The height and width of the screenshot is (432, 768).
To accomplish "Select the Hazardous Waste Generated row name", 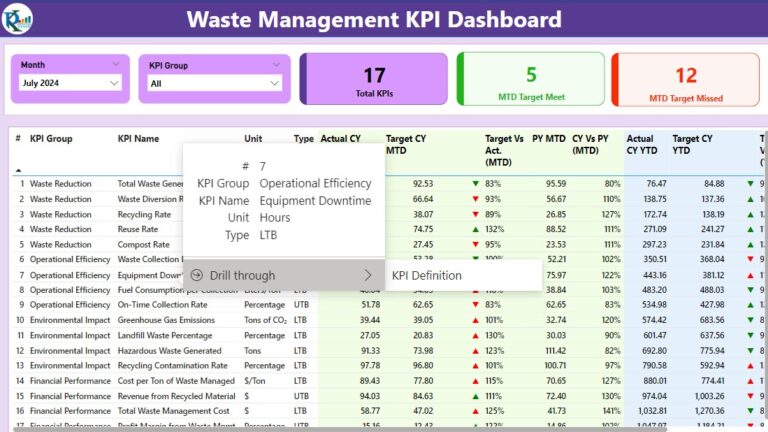I will (169, 351).
